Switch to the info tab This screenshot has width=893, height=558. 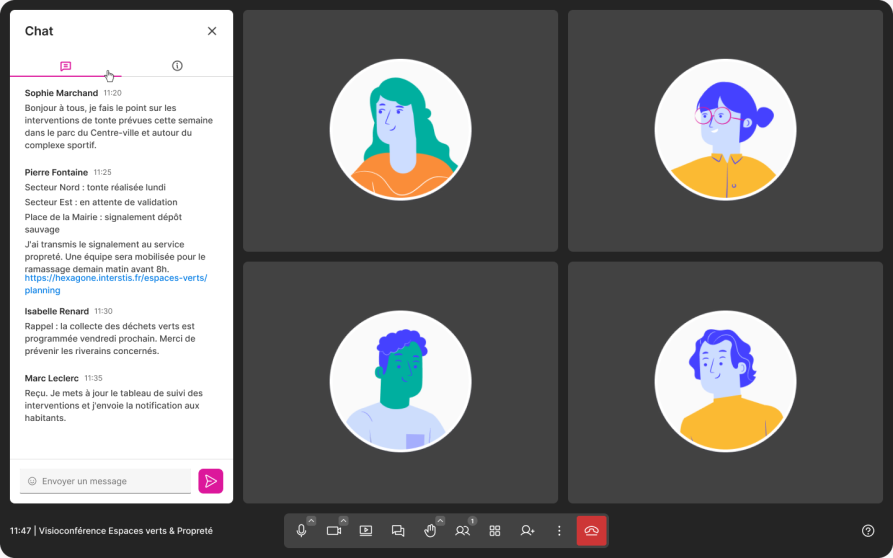[x=177, y=66]
